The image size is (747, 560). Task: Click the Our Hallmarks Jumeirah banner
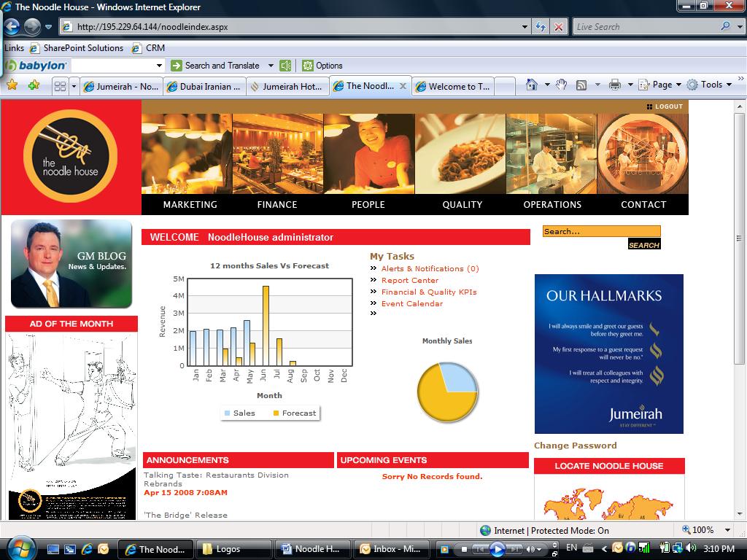(x=609, y=354)
